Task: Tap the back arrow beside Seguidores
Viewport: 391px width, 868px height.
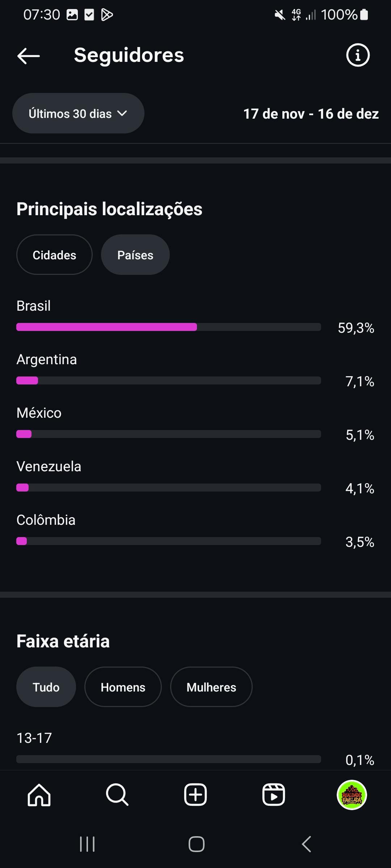Action: coord(28,56)
